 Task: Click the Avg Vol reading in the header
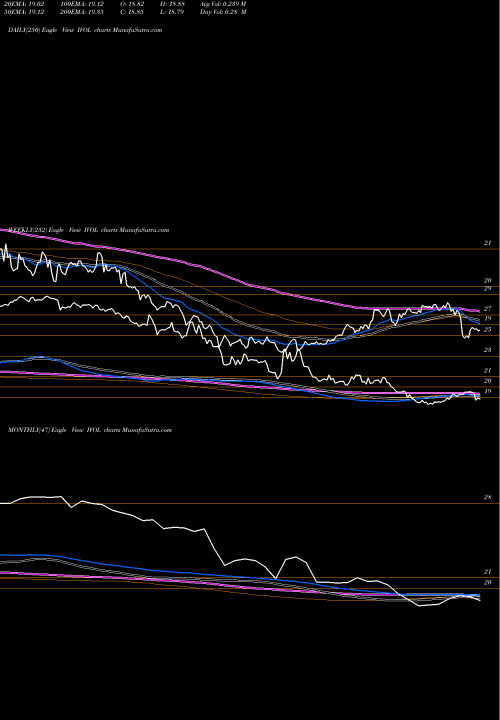coord(223,4)
